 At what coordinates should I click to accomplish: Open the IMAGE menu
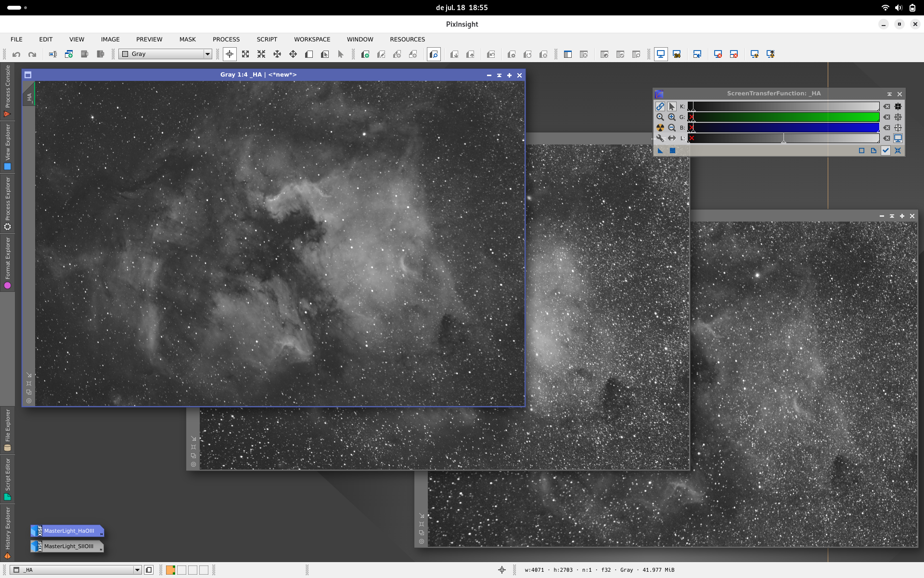pyautogui.click(x=110, y=39)
